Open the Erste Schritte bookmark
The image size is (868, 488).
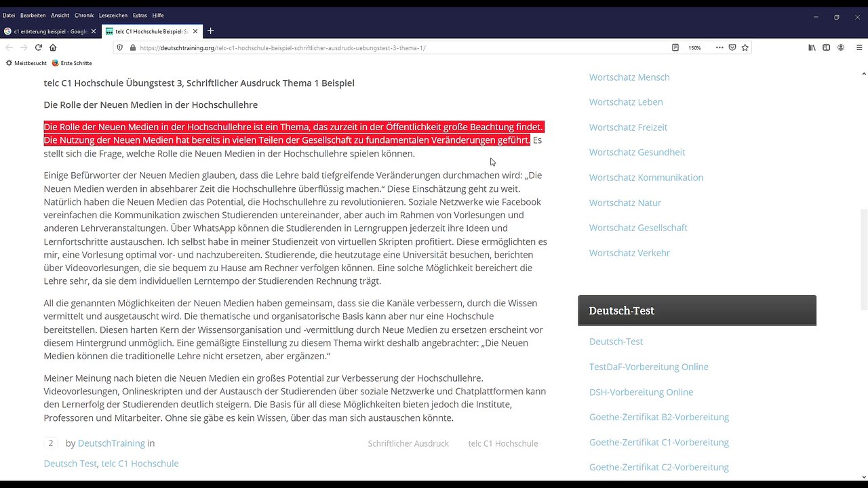(x=72, y=63)
